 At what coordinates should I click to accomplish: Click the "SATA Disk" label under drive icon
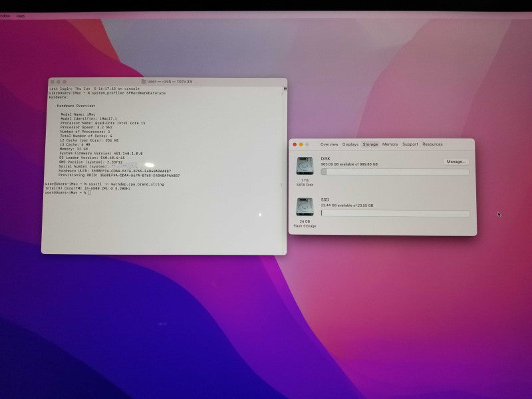coord(305,185)
